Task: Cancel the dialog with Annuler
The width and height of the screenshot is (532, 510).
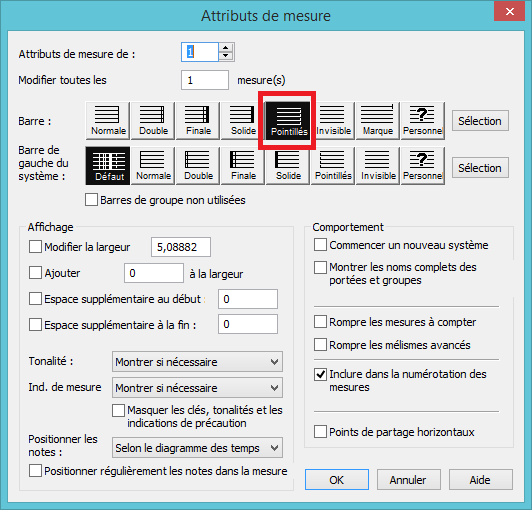Action: click(408, 480)
